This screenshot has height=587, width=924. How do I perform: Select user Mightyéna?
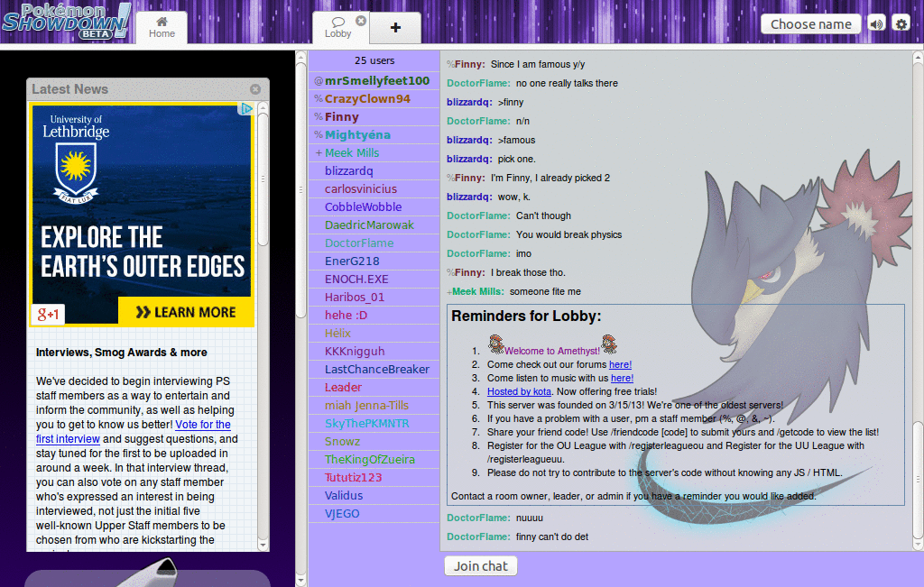pyautogui.click(x=374, y=135)
